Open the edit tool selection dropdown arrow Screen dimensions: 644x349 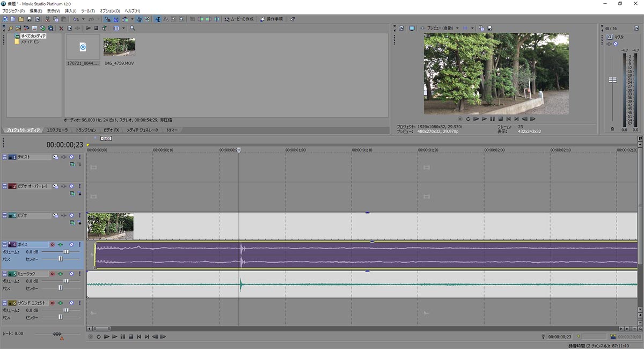pos(132,19)
